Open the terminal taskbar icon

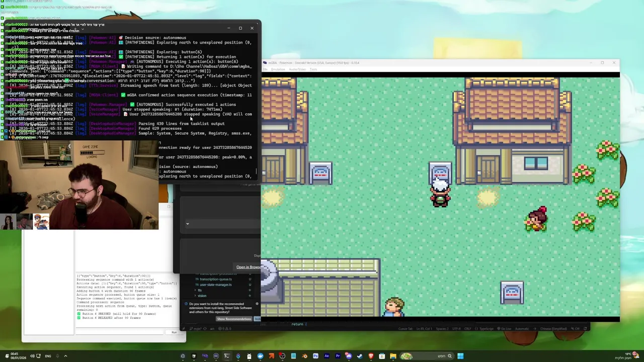(x=227, y=356)
